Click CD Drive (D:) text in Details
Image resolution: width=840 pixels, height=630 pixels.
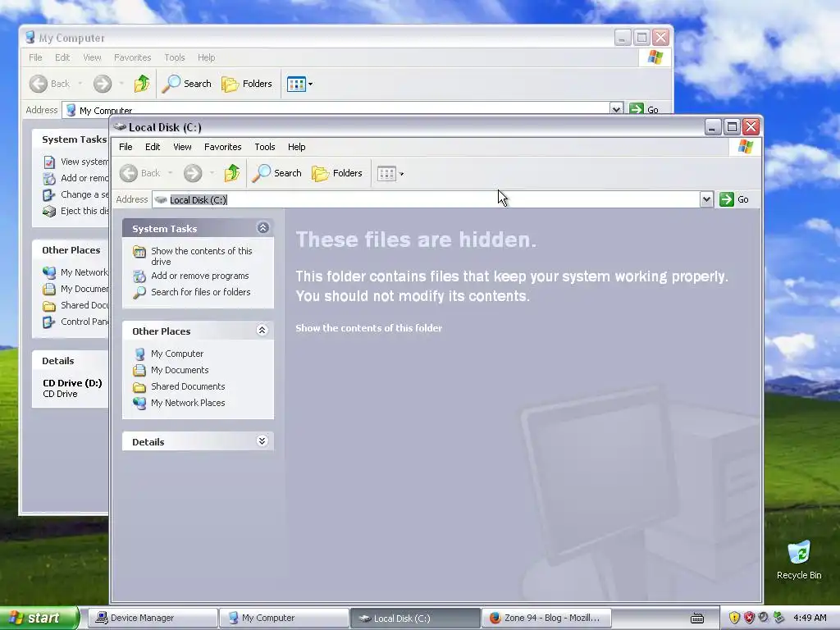[72, 383]
